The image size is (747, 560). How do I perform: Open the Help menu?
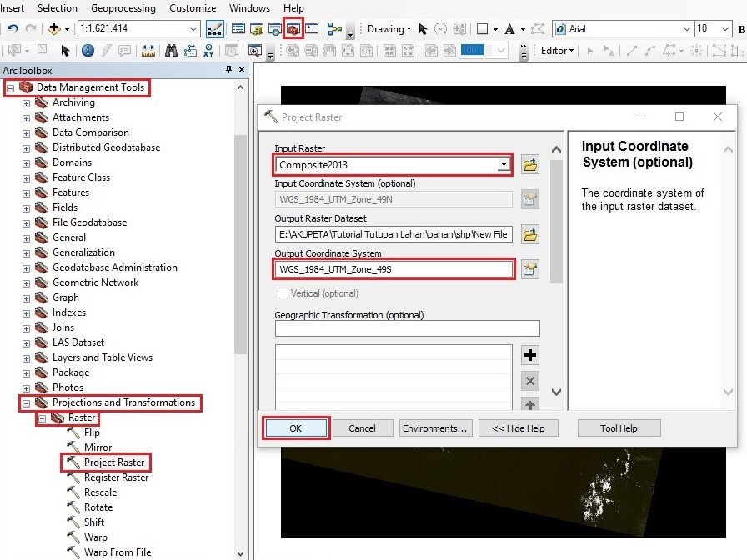tap(293, 8)
